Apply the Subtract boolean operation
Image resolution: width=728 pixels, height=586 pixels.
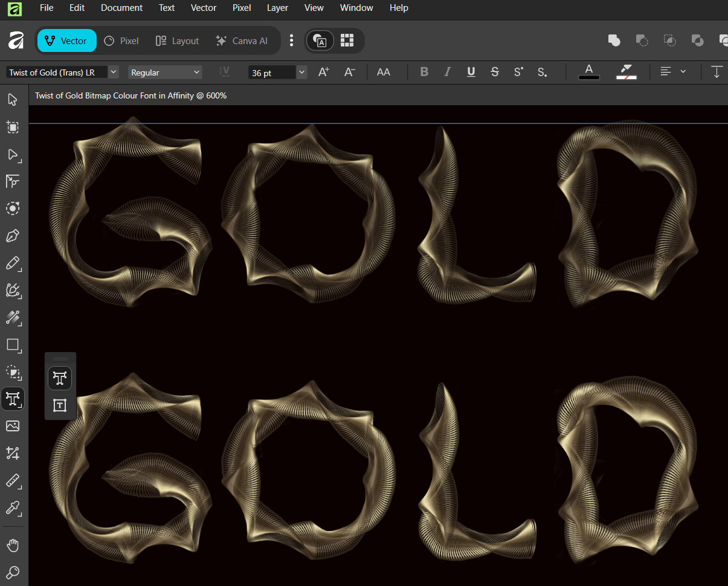point(642,40)
